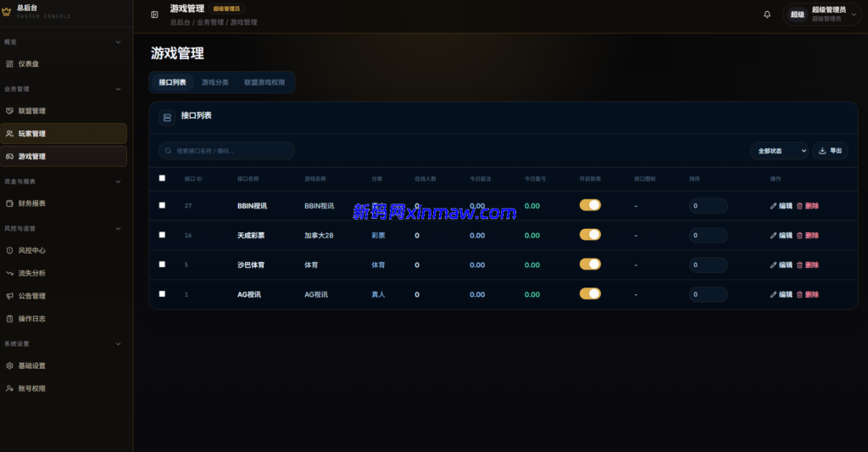The width and height of the screenshot is (868, 452).
Task: Click the 沙巴体育 category 体育 link
Action: (378, 265)
